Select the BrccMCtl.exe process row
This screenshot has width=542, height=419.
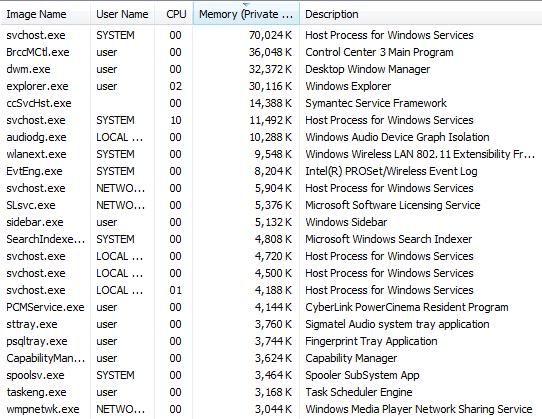tap(271, 52)
